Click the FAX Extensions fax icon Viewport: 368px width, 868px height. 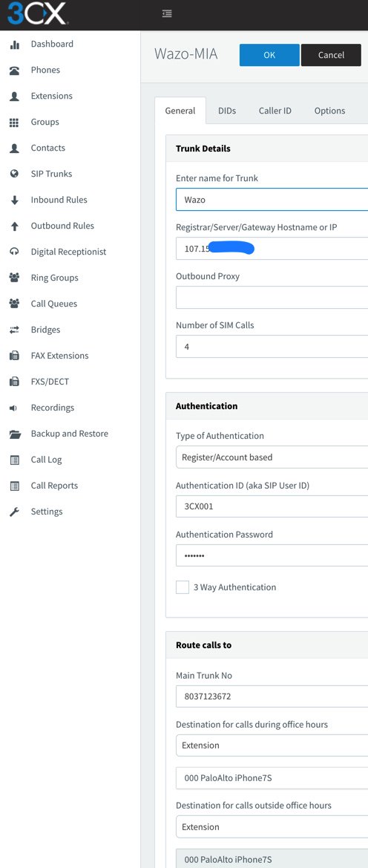tap(15, 356)
